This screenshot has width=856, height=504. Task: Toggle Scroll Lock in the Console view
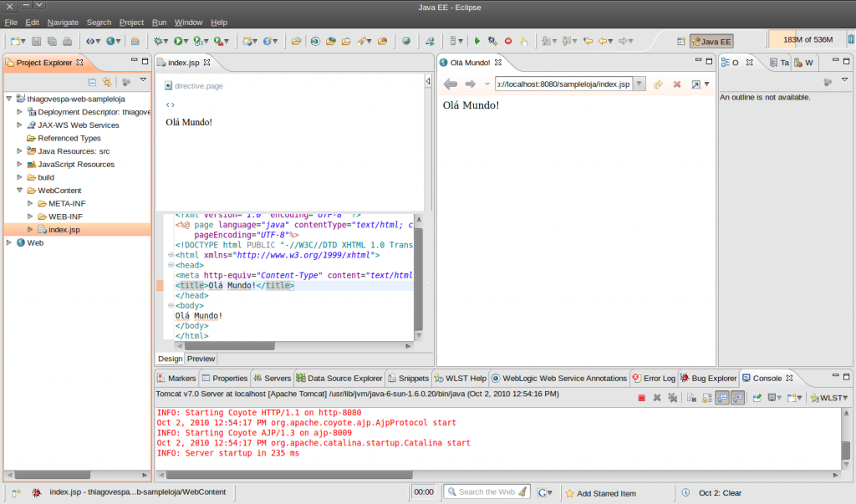(707, 397)
